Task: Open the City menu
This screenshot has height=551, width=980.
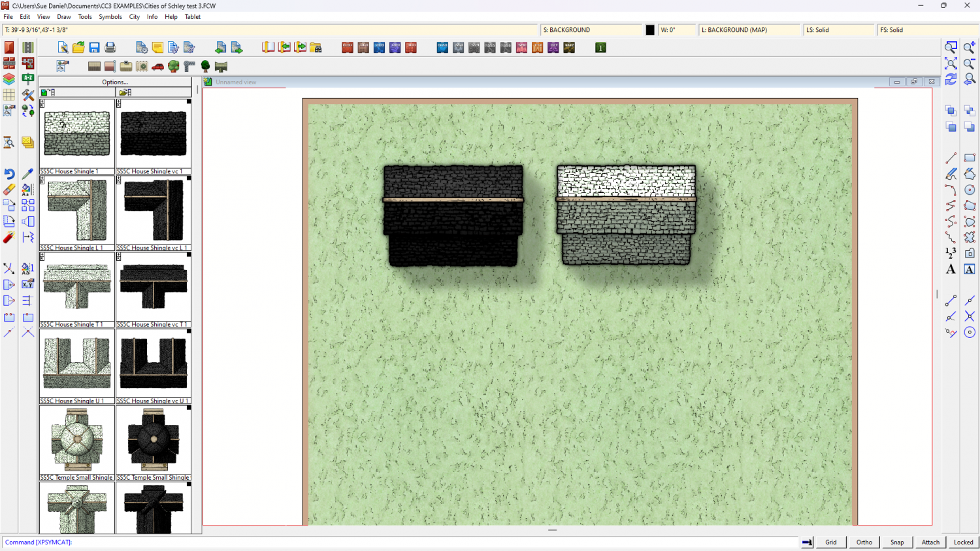Action: point(135,17)
